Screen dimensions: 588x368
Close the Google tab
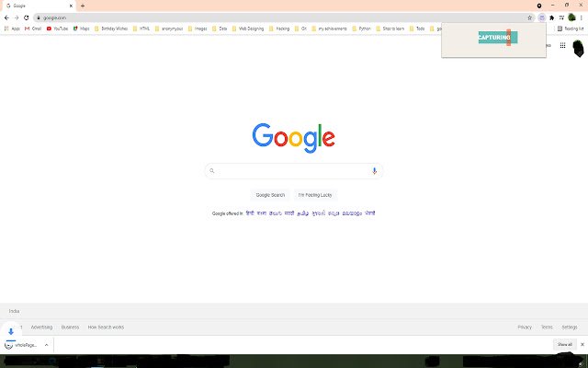tap(71, 6)
